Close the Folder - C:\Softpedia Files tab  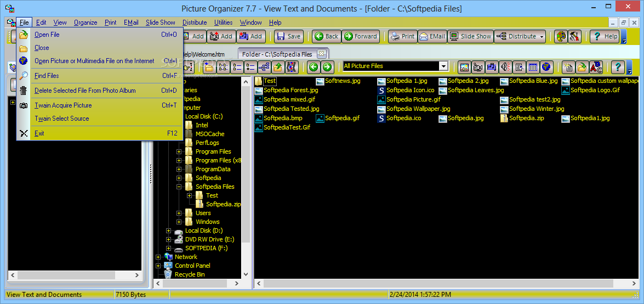(321, 53)
